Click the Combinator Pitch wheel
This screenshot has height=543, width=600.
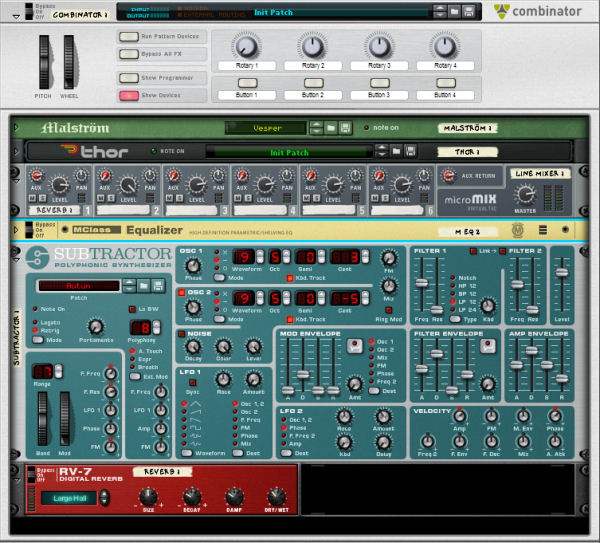tap(44, 62)
